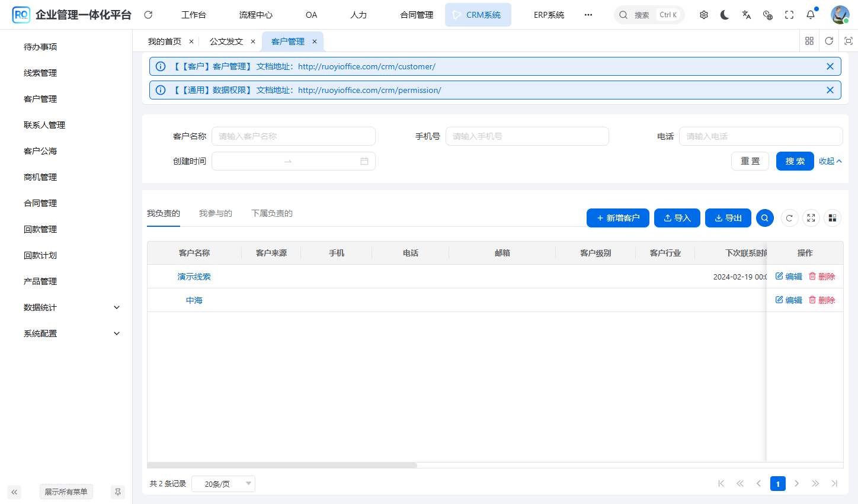Jump forward pages with double-right icon
Screen dimensions: 858x504
pos(815,483)
